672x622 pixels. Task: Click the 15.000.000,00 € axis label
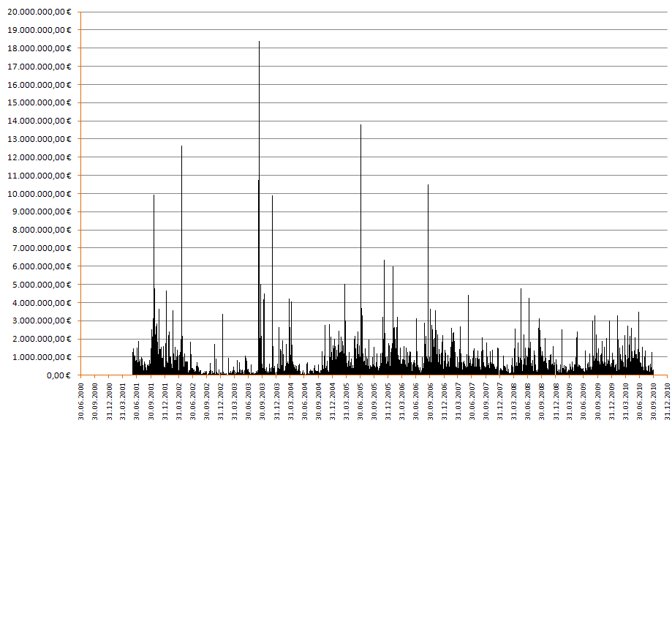(39, 102)
